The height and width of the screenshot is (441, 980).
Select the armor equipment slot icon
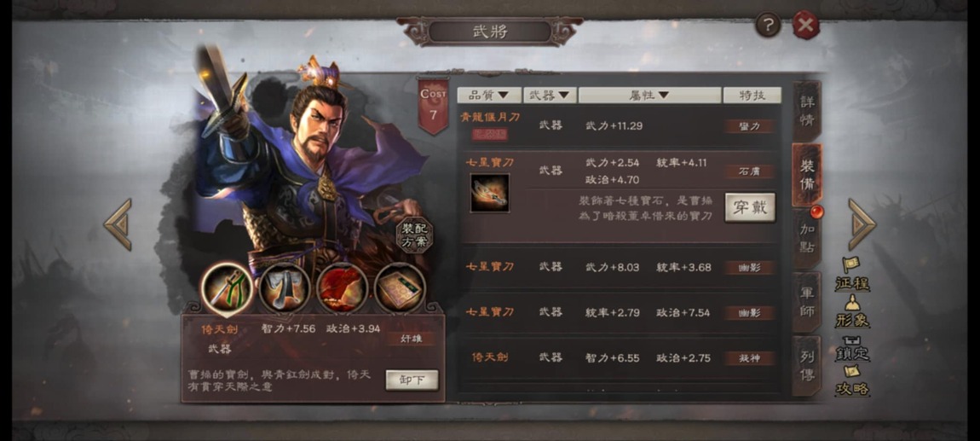(285, 288)
